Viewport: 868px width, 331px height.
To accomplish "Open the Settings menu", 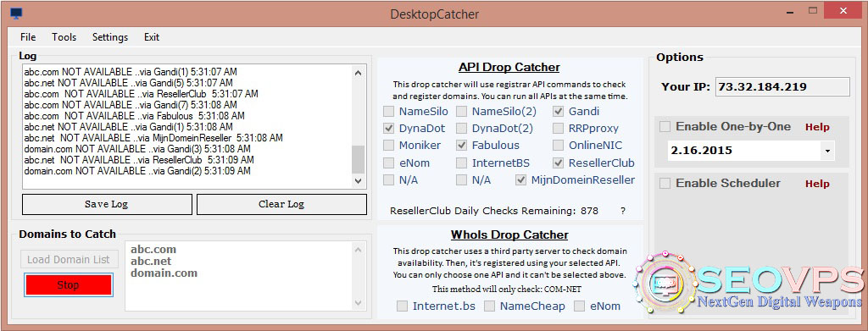I will (110, 37).
